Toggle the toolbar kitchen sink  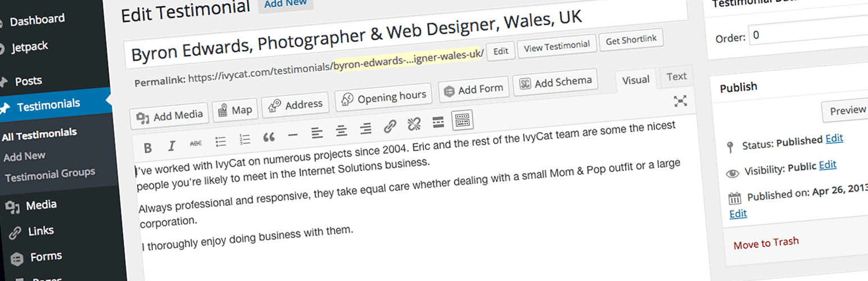(463, 119)
